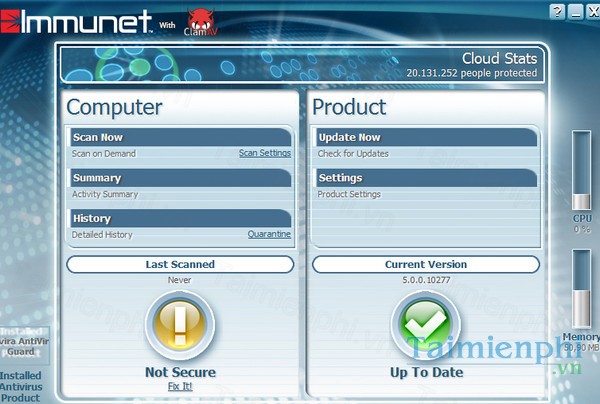Screen dimensions: 600x404
Task: Click the Fix It! link
Action: coord(180,386)
